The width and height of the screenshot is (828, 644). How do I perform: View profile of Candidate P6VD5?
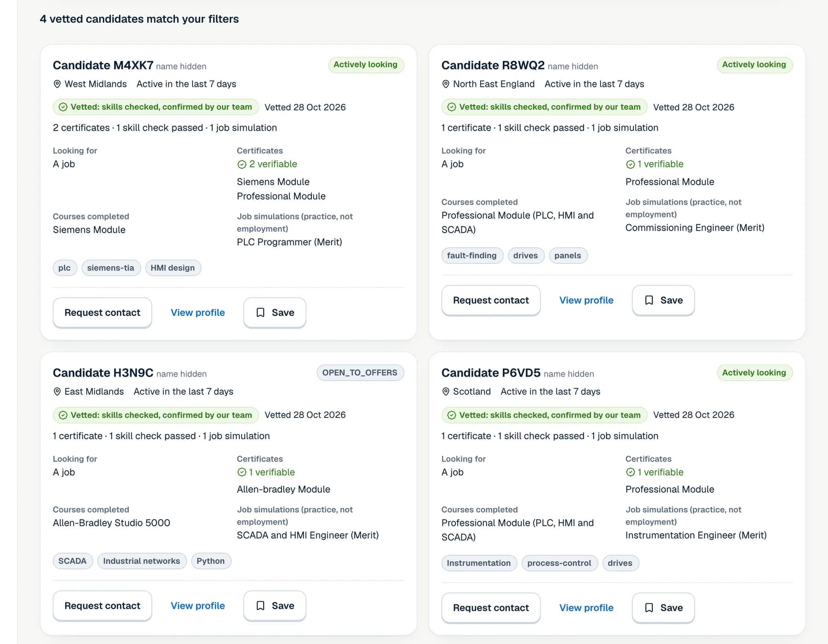[x=586, y=608]
